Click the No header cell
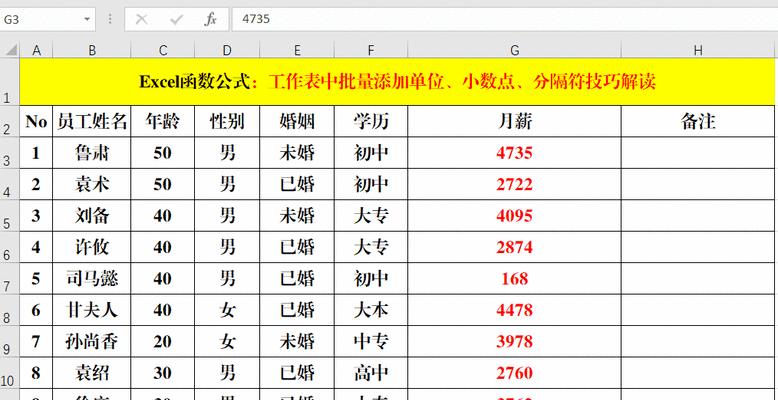 coord(36,121)
